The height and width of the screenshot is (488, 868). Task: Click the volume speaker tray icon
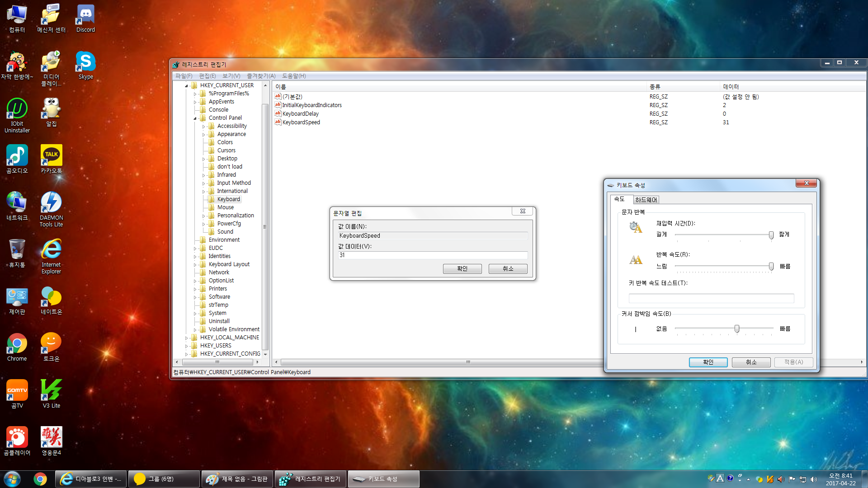click(814, 479)
